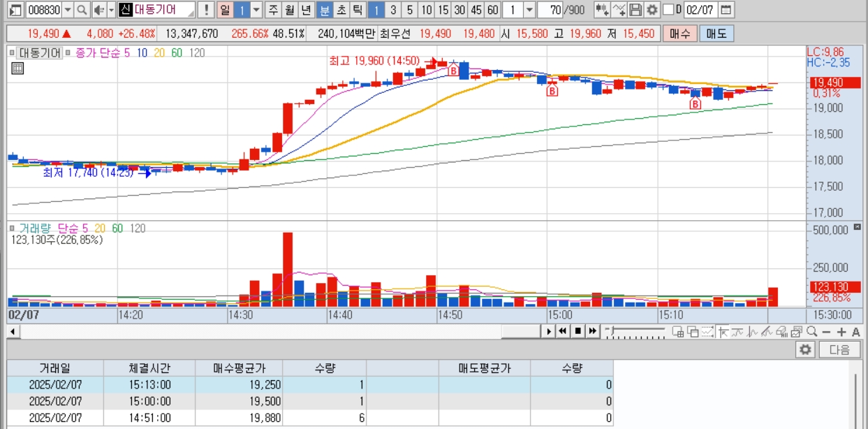The image size is (868, 429).
Task: Click the eraser with bars icon
Action: (781, 332)
